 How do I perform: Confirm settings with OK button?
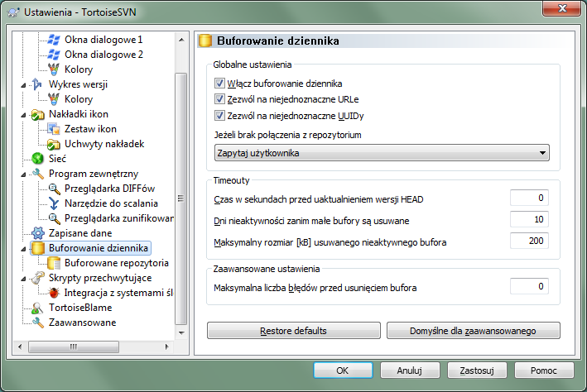343,370
